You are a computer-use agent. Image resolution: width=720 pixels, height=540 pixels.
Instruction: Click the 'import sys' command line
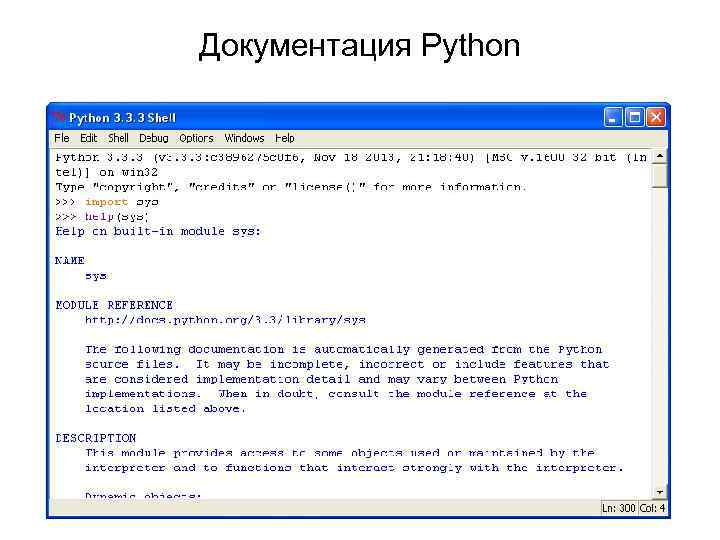tap(107, 202)
